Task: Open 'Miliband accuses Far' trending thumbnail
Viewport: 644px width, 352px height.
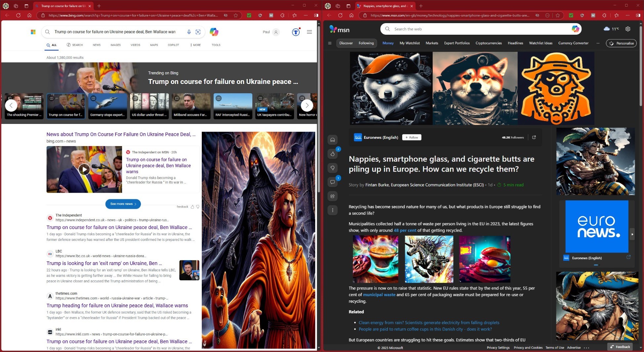Action: pos(191,106)
